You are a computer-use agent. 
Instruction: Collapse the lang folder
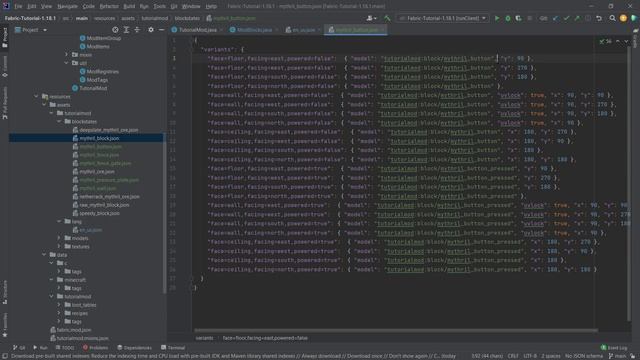[x=59, y=221]
